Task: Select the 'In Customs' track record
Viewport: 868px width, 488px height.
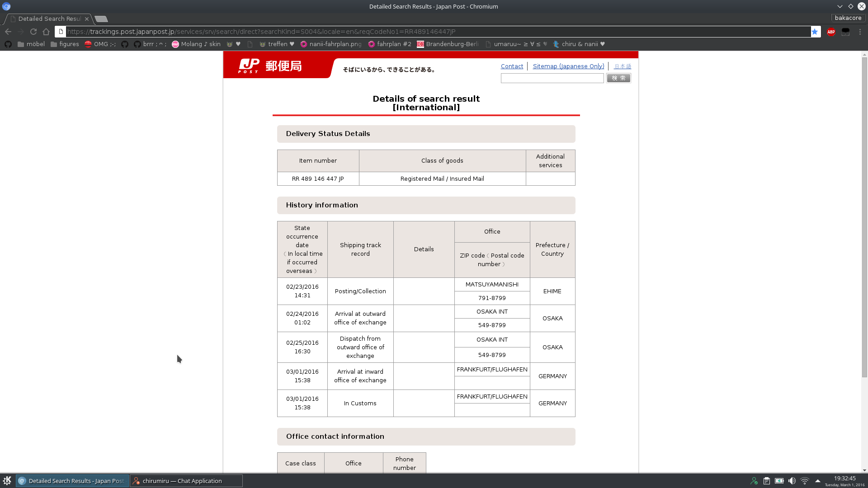Action: coord(360,404)
